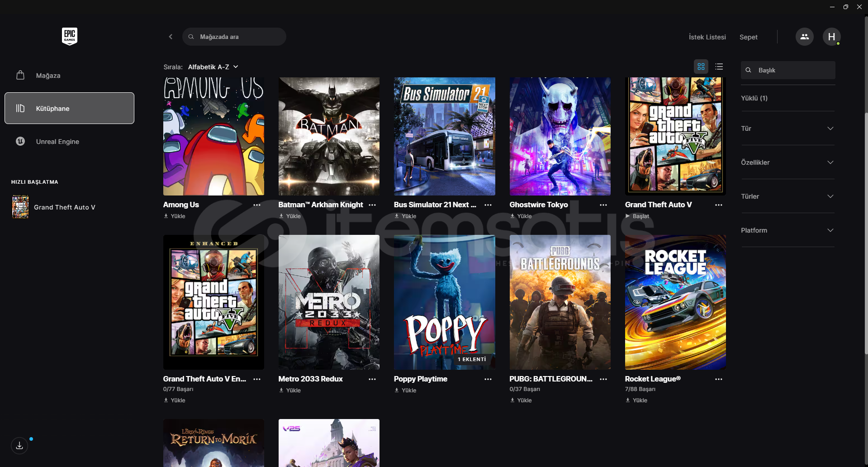Open the Ghostwire Tokyo cover
The height and width of the screenshot is (467, 868).
560,136
